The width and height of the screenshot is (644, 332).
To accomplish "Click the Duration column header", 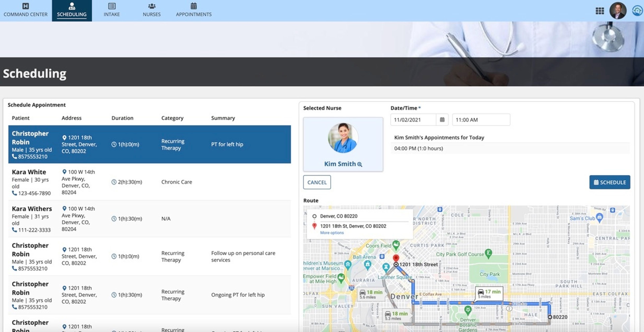I will pos(122,118).
